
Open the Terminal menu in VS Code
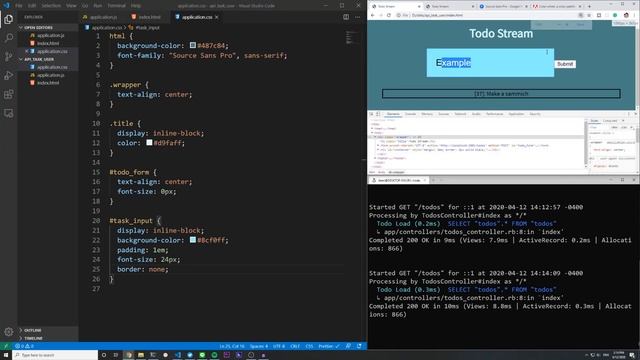pos(117,6)
